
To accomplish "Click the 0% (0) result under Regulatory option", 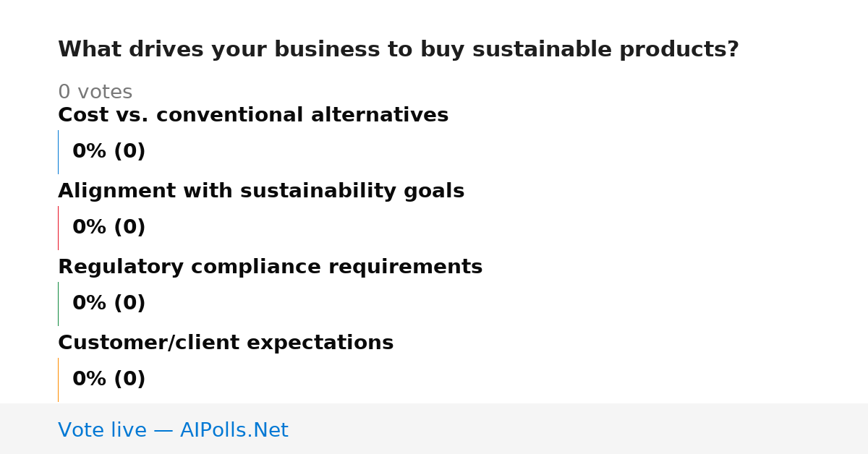I will (x=109, y=304).
